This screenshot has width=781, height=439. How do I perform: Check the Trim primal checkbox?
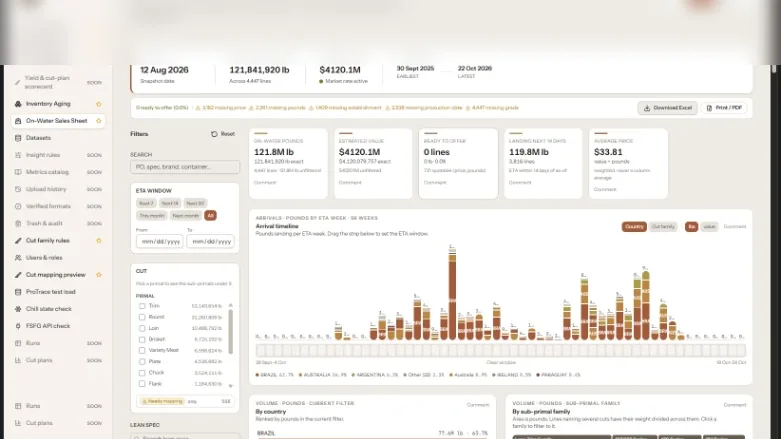pyautogui.click(x=142, y=306)
